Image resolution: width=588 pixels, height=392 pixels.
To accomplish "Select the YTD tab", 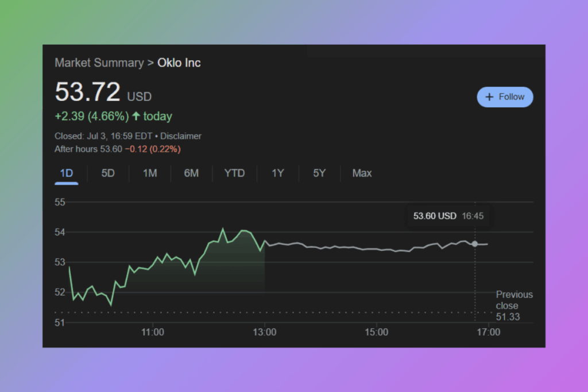I will (x=234, y=173).
